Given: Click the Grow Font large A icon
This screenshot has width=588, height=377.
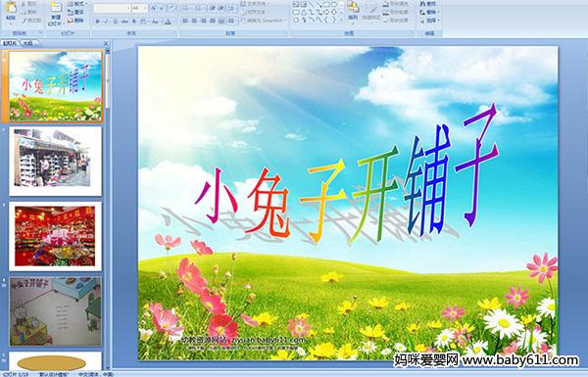Looking at the screenshot, I should coord(154,8).
